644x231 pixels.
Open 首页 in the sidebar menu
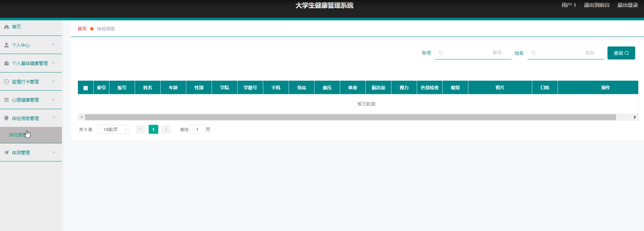pos(31,27)
